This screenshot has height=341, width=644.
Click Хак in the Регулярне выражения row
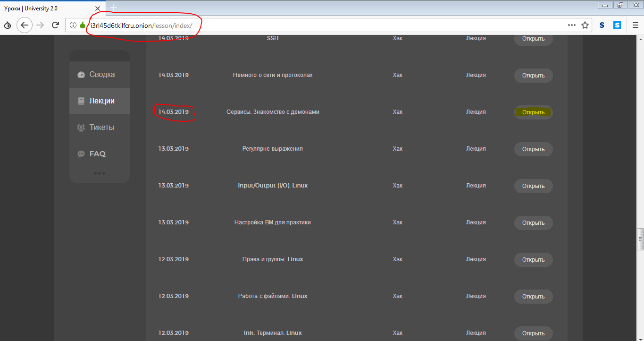tap(398, 149)
